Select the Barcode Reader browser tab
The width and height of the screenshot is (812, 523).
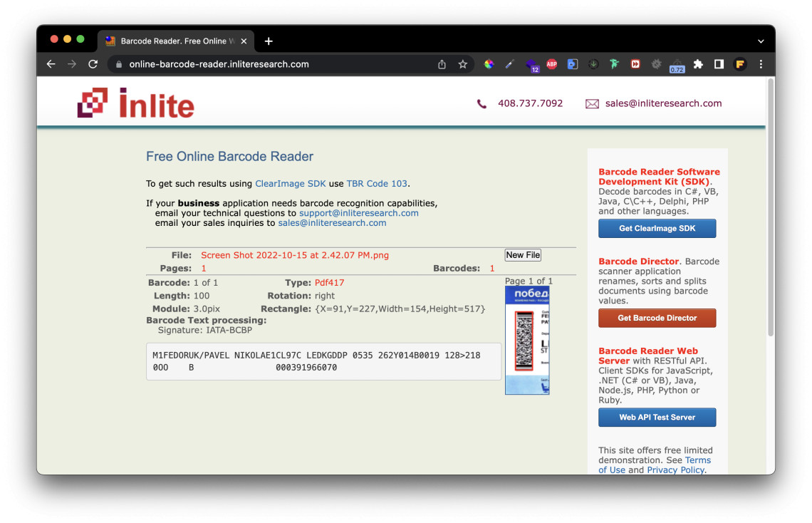pyautogui.click(x=175, y=41)
